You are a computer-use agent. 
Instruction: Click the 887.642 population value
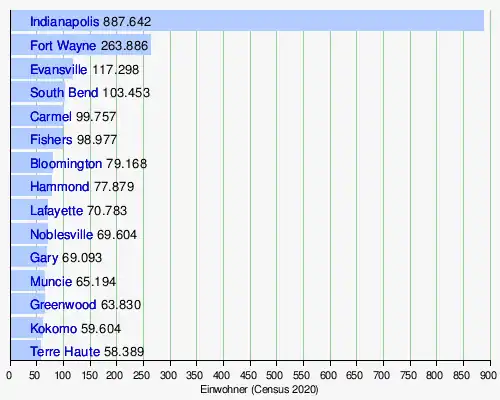(x=127, y=22)
